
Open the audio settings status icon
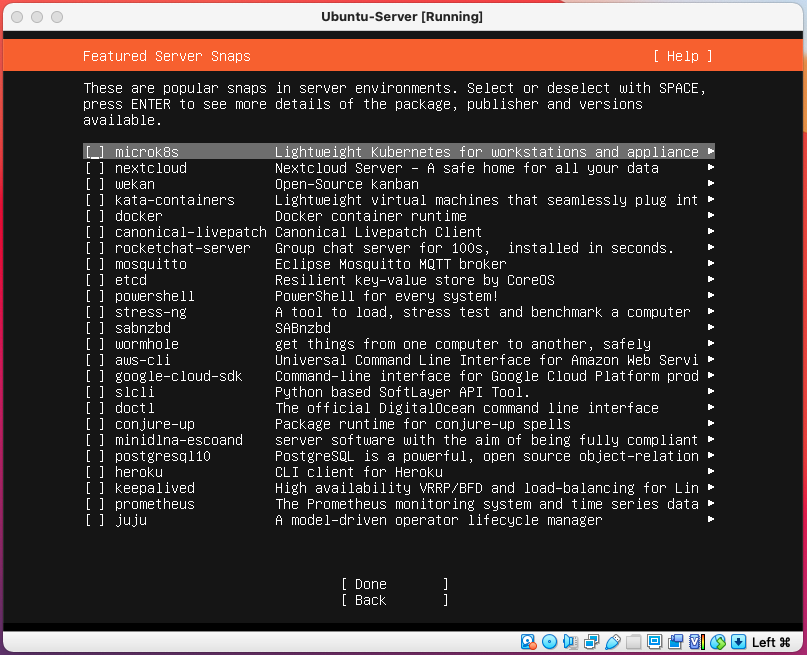(570, 642)
